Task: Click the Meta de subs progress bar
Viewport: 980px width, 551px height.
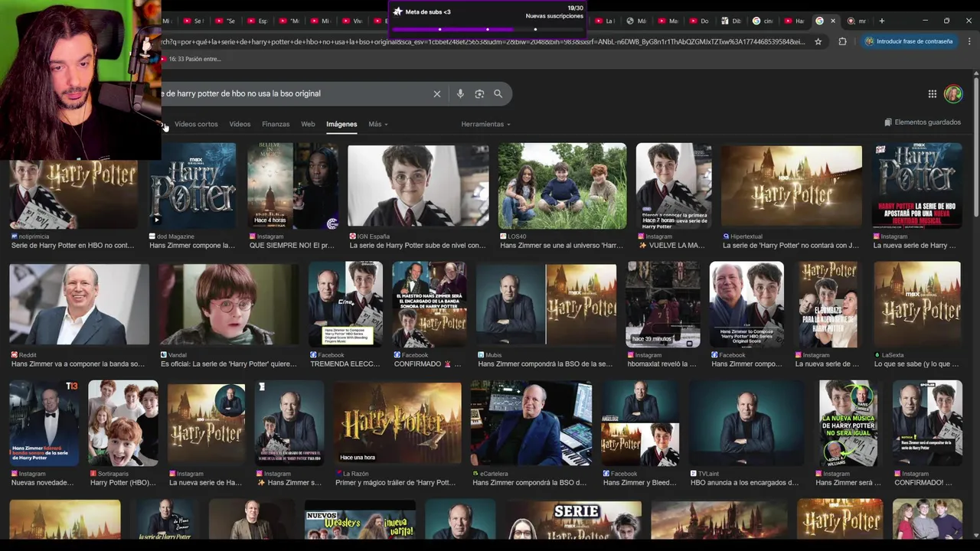Action: tap(487, 29)
